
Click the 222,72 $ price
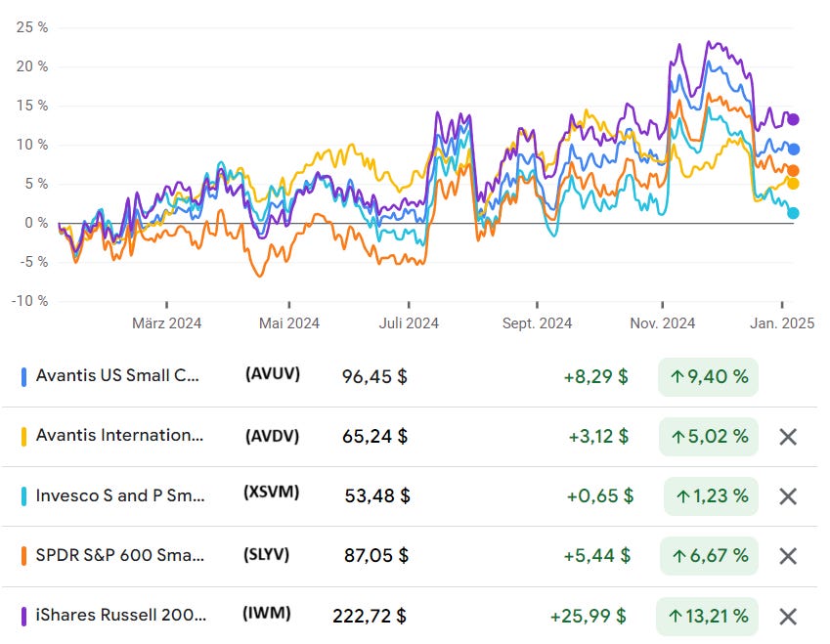(370, 616)
